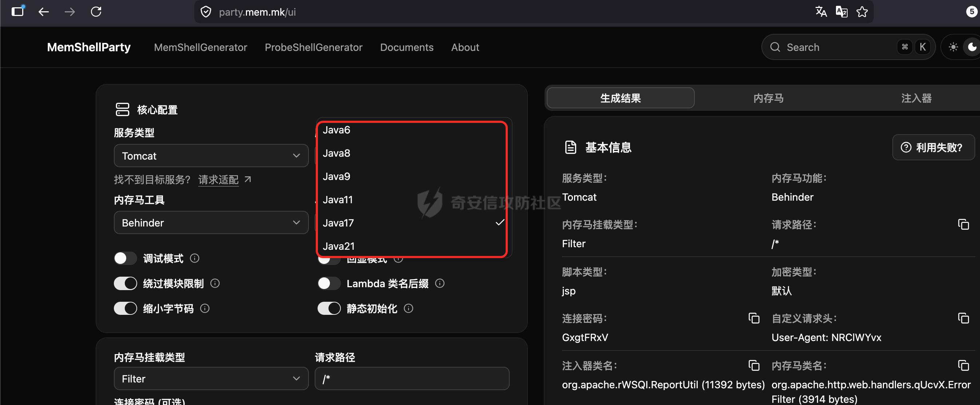Image resolution: width=980 pixels, height=405 pixels.
Task: Focus the Search box in the header
Action: (x=848, y=47)
